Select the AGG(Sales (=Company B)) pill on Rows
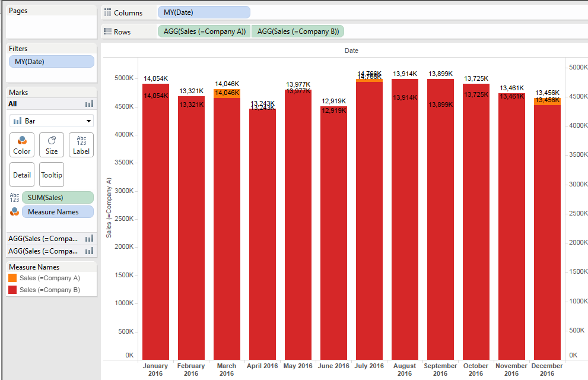 298,31
